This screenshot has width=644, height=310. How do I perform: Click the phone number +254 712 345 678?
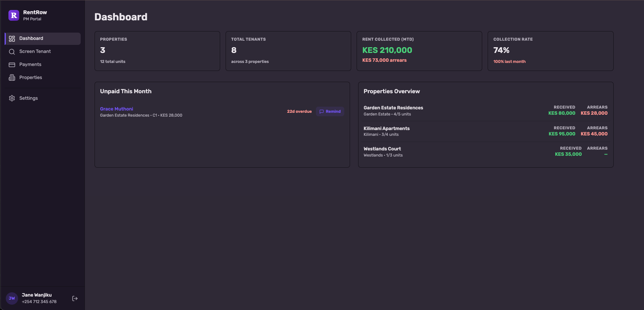39,302
